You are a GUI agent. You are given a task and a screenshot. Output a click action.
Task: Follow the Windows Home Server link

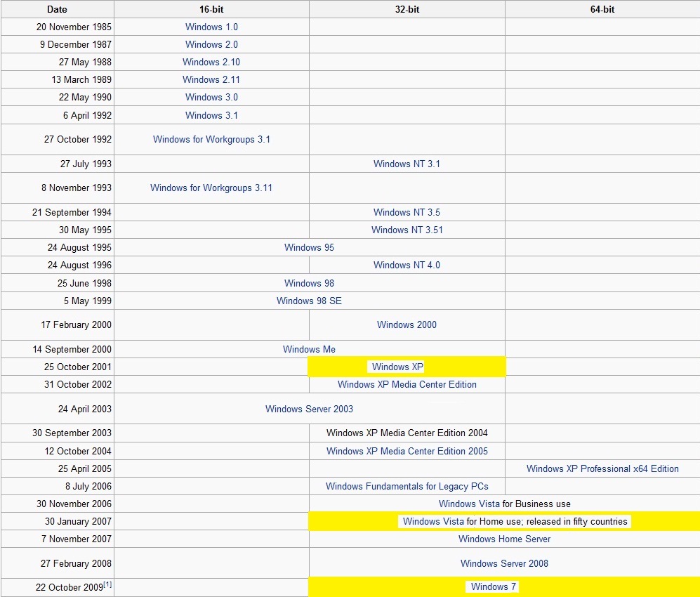click(505, 539)
